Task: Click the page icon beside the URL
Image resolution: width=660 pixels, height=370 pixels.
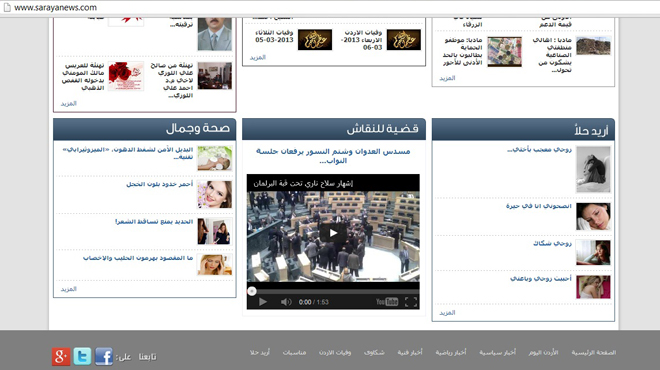Action: coord(7,8)
